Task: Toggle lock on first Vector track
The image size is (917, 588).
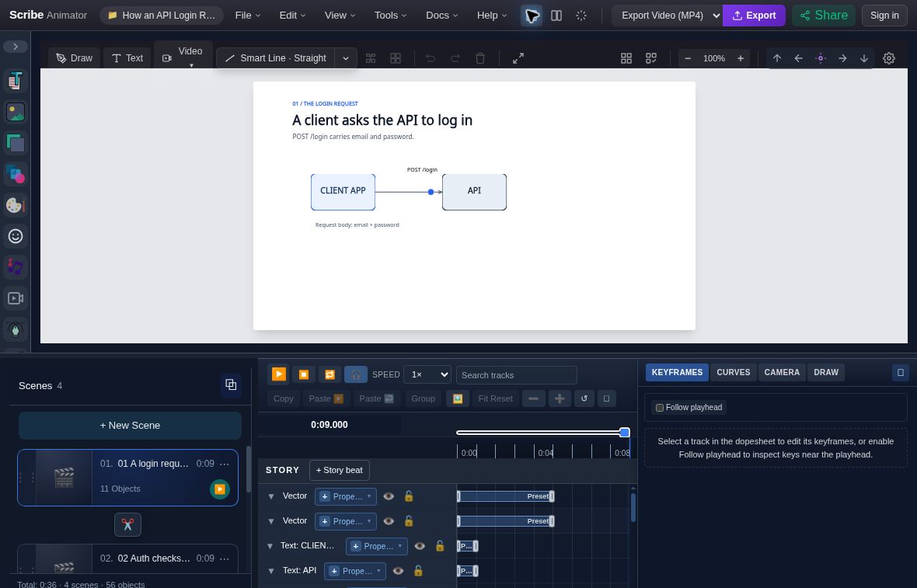Action: click(x=409, y=496)
